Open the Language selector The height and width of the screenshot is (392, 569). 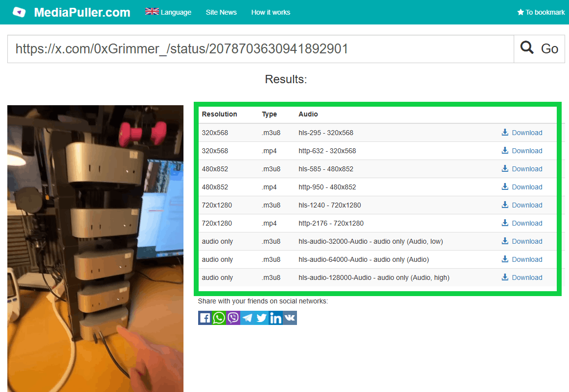168,12
